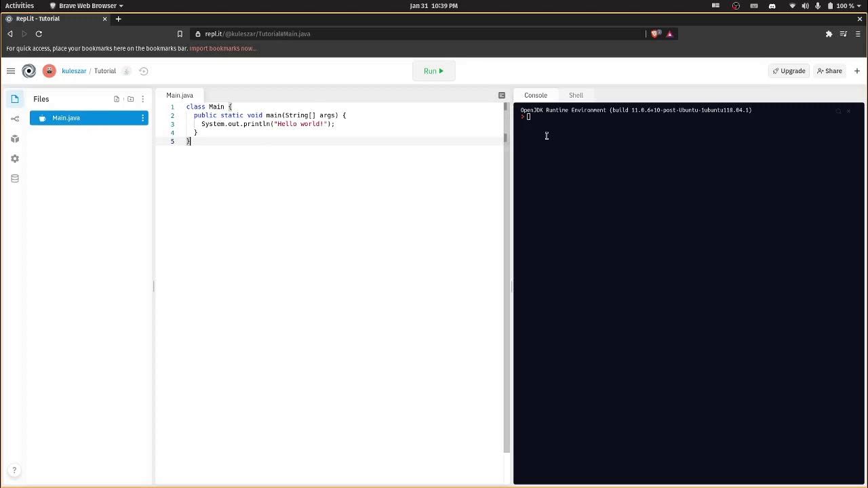Open the Packages cube sidebar icon
Viewport: 868px width, 488px height.
point(15,138)
